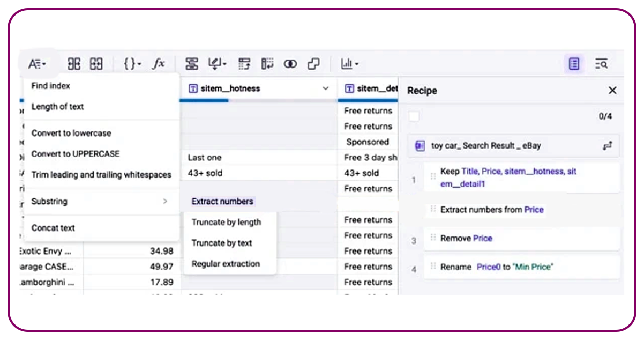Click the 34.98 price cell
644x340 pixels.
pos(132,251)
